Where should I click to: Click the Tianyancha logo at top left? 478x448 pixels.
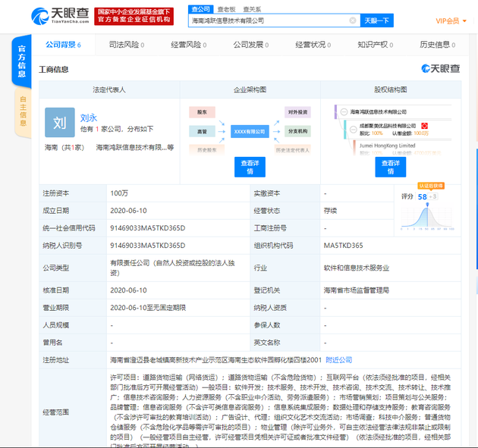click(x=60, y=16)
